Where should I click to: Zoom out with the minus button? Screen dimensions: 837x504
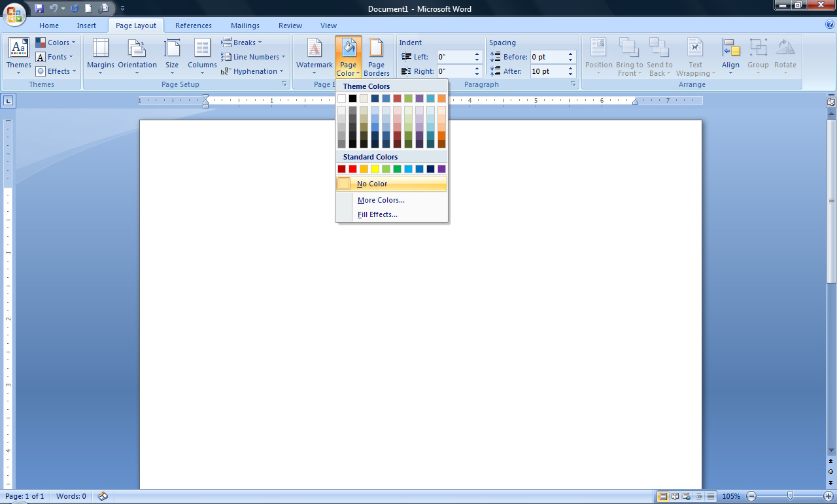751,496
